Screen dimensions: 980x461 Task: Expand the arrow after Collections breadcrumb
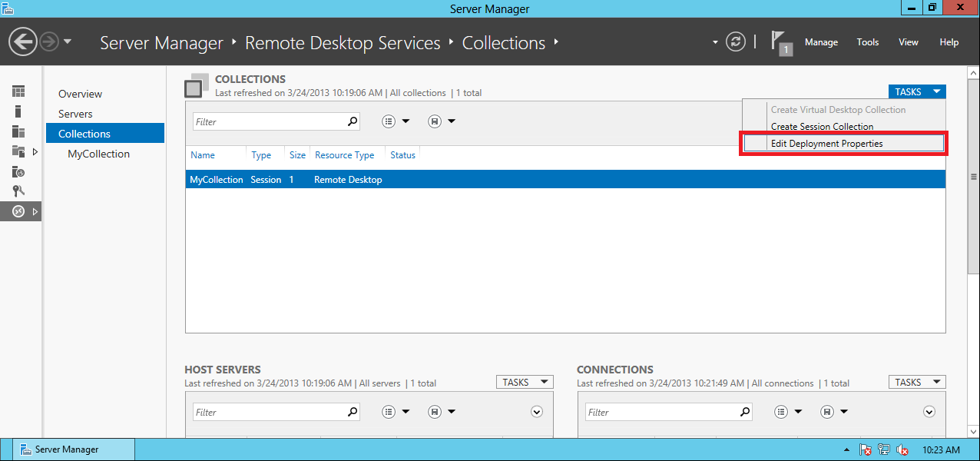point(556,43)
